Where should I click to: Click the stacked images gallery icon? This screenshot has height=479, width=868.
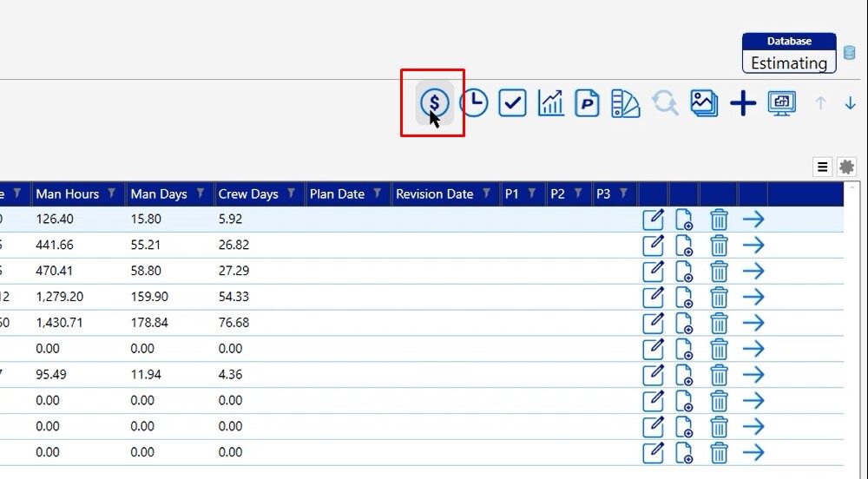pos(704,103)
